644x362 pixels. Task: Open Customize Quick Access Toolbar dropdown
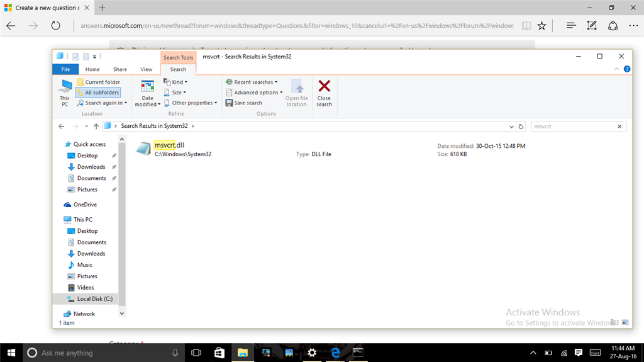94,57
